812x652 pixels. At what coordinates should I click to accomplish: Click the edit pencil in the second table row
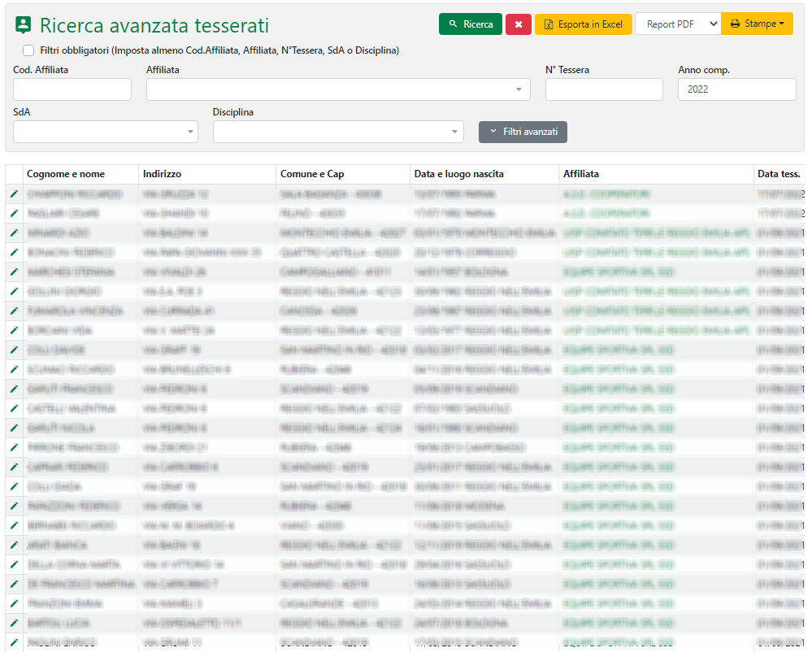coord(14,213)
